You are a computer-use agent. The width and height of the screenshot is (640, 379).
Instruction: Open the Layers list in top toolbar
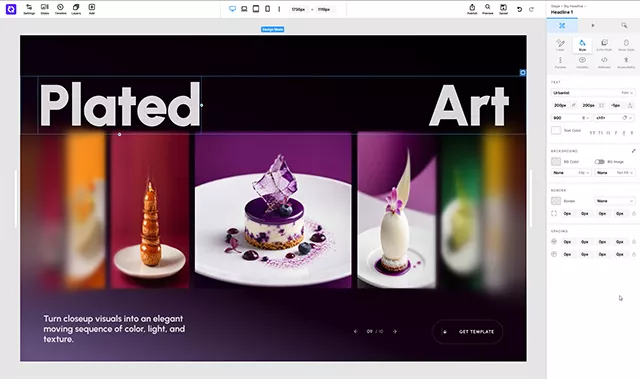tap(76, 9)
